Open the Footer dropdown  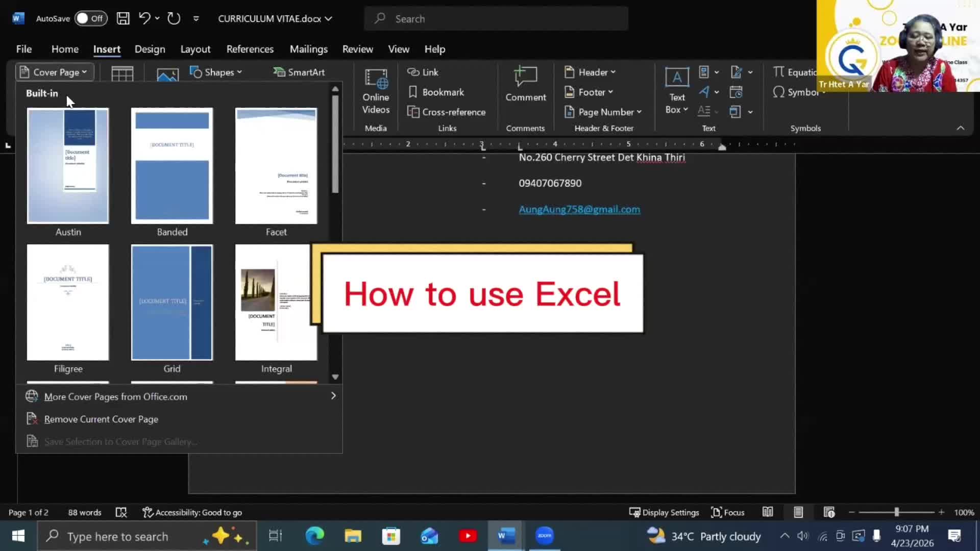[589, 92]
